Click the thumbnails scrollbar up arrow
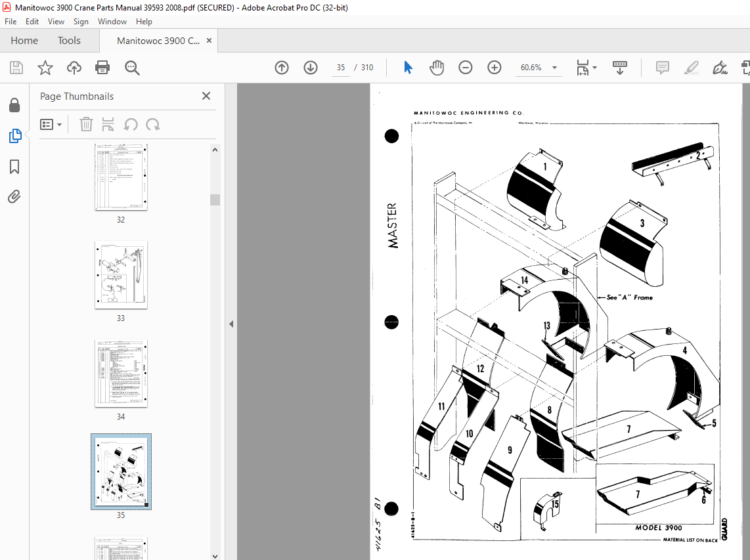This screenshot has width=750, height=560. 215,150
